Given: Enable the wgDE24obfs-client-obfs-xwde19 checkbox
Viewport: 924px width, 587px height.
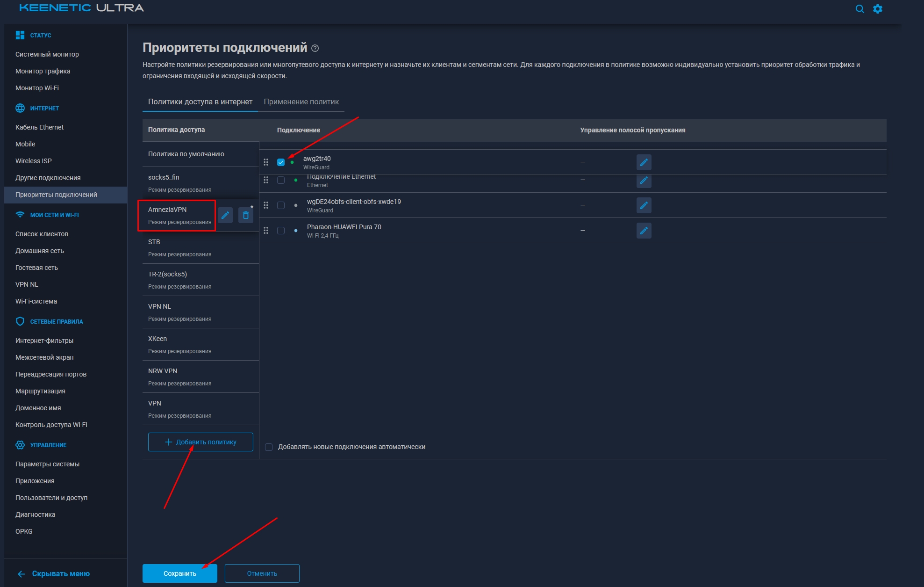Looking at the screenshot, I should pyautogui.click(x=281, y=205).
